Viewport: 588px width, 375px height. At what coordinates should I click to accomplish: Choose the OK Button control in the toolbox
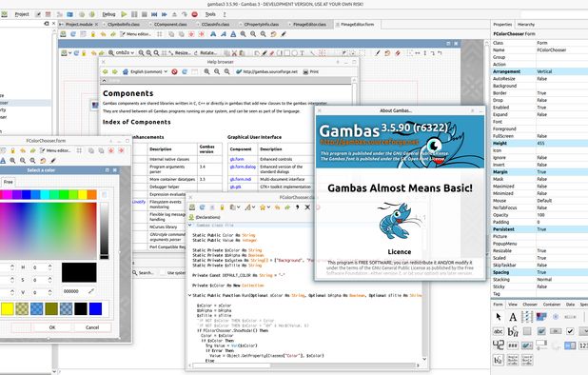tap(556, 331)
